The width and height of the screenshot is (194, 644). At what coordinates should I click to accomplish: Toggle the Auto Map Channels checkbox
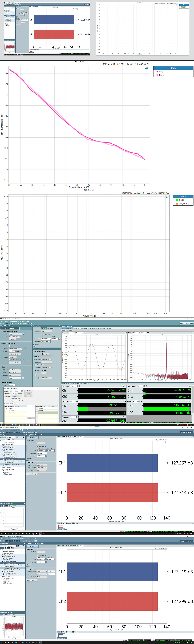(x=12, y=401)
